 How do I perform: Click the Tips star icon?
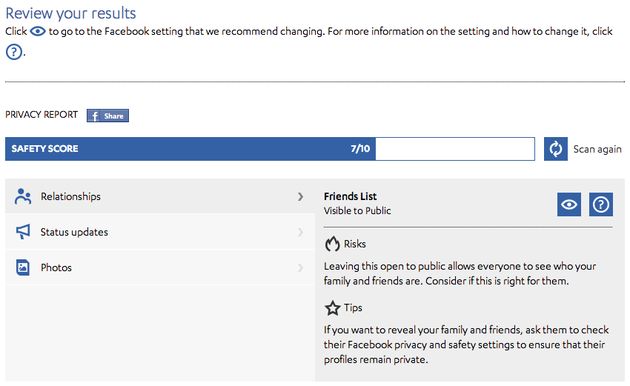332,308
